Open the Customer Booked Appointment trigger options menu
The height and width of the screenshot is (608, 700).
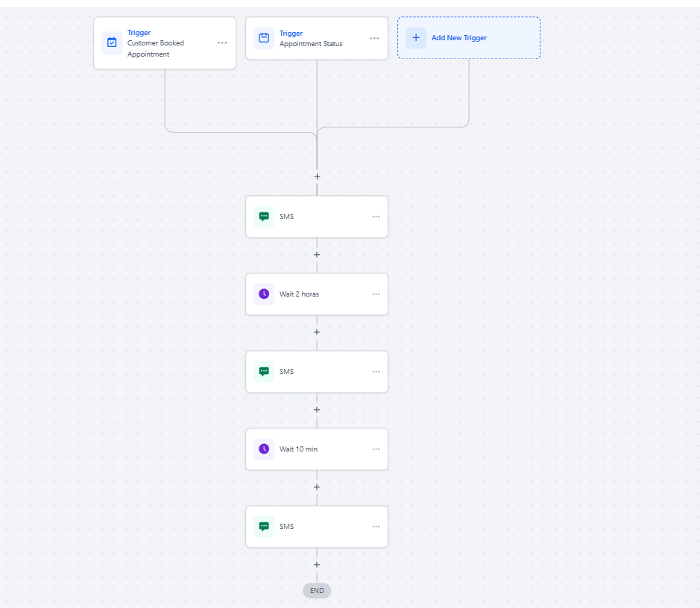pyautogui.click(x=222, y=43)
